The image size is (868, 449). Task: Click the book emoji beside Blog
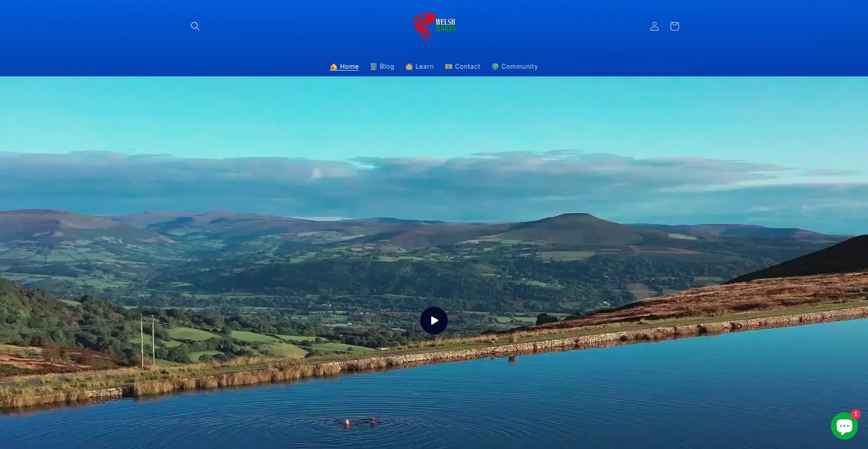(x=373, y=66)
